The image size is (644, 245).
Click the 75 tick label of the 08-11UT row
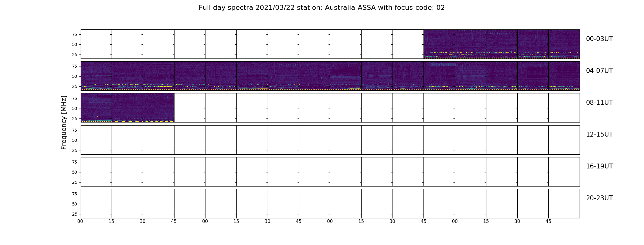point(75,98)
